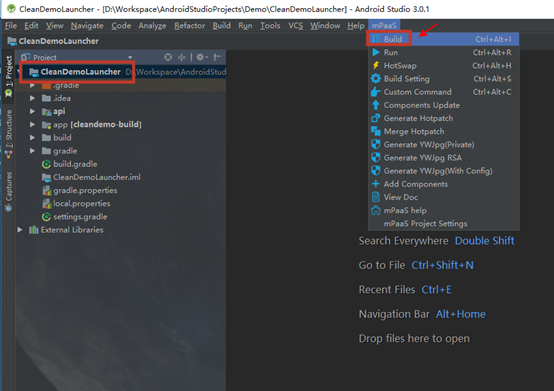Select mPaaS Project Settings entry
The width and height of the screenshot is (554, 391).
(444, 224)
